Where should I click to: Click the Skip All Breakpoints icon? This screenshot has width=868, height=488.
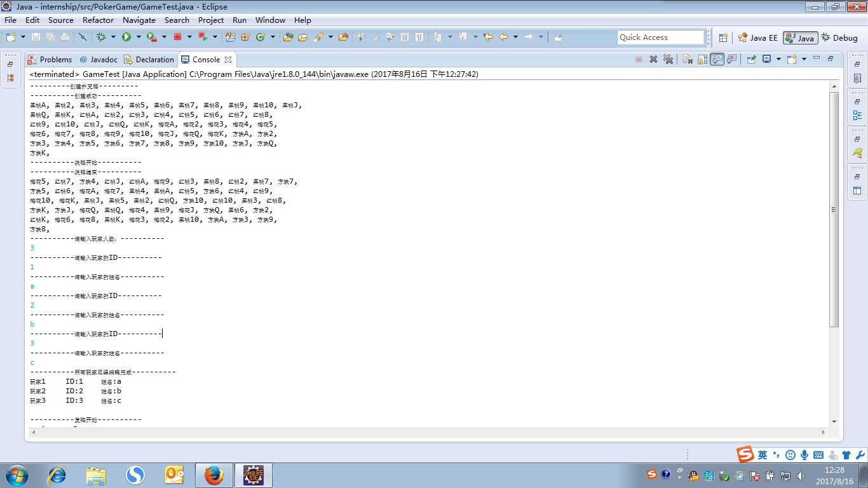pyautogui.click(x=83, y=37)
